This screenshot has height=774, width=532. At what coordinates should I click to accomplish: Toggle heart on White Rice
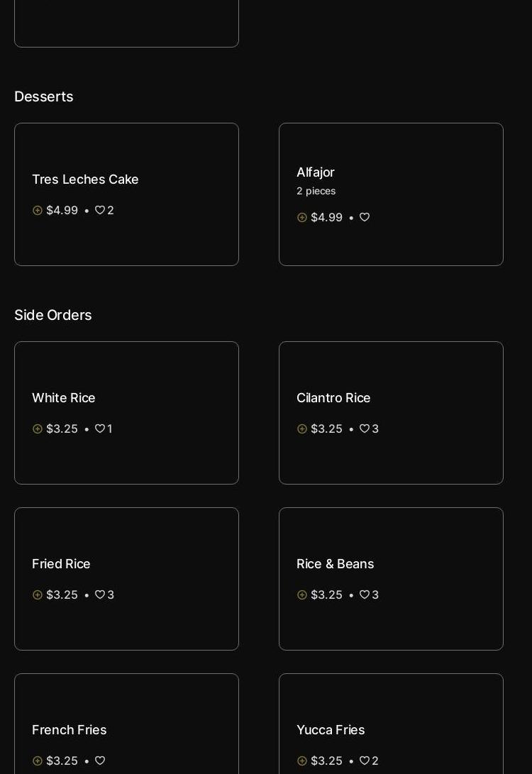pyautogui.click(x=100, y=429)
